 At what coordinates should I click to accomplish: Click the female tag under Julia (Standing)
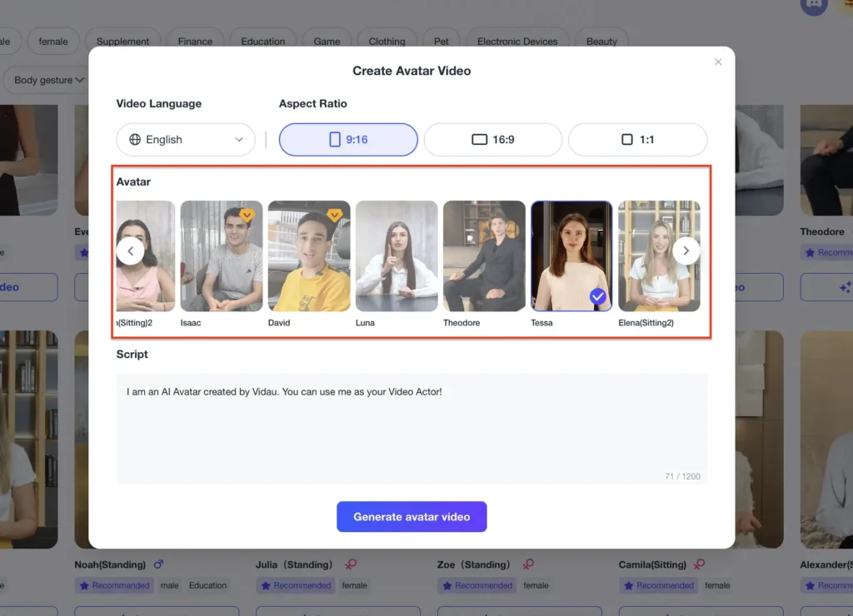[x=355, y=585]
